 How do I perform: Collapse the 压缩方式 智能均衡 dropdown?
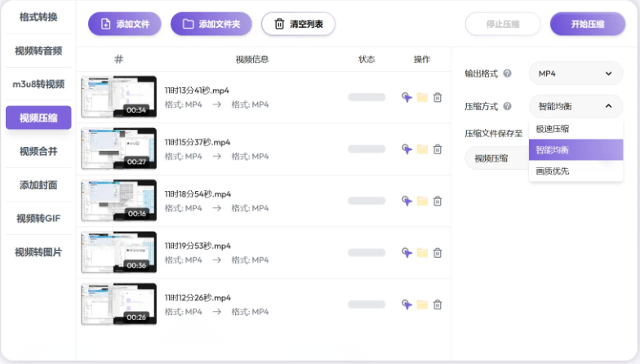576,106
